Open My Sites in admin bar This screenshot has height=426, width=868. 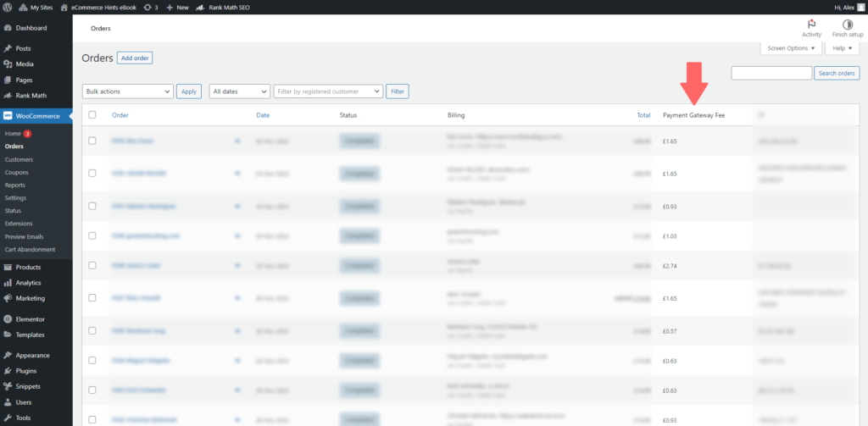[34, 7]
